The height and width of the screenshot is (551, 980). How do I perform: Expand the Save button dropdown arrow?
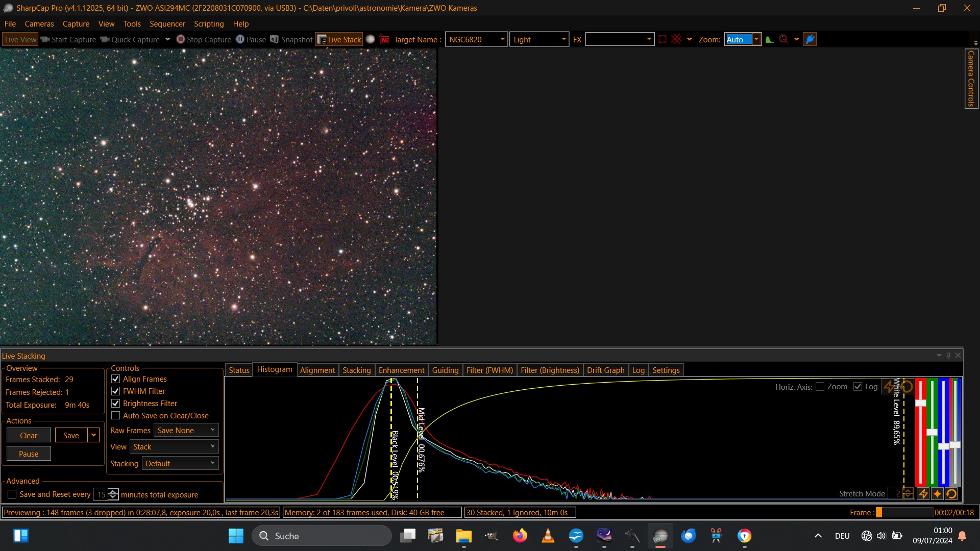(93, 435)
